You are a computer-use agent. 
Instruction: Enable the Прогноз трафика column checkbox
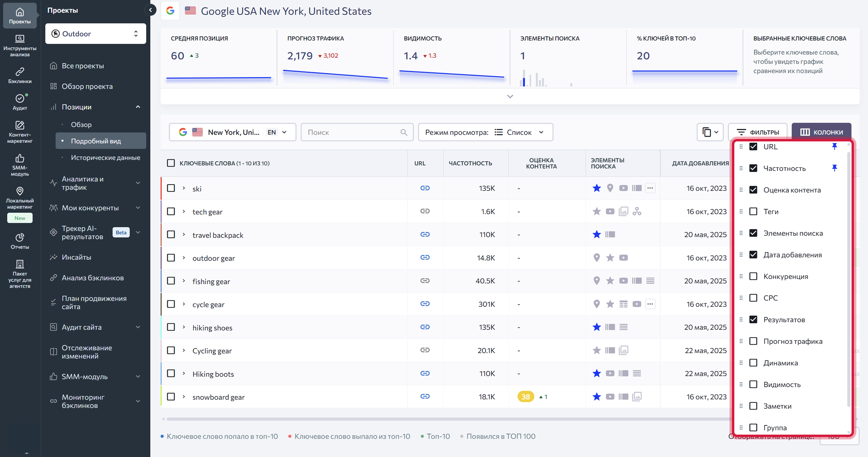753,341
